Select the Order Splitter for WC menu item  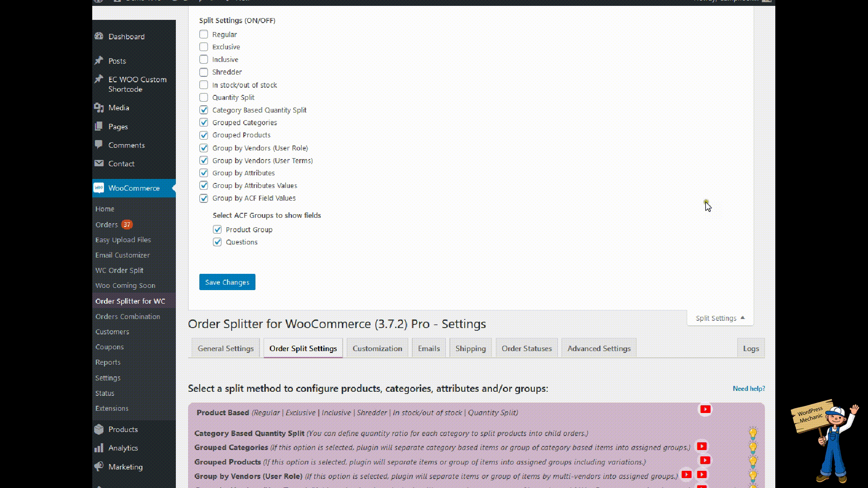pos(130,301)
